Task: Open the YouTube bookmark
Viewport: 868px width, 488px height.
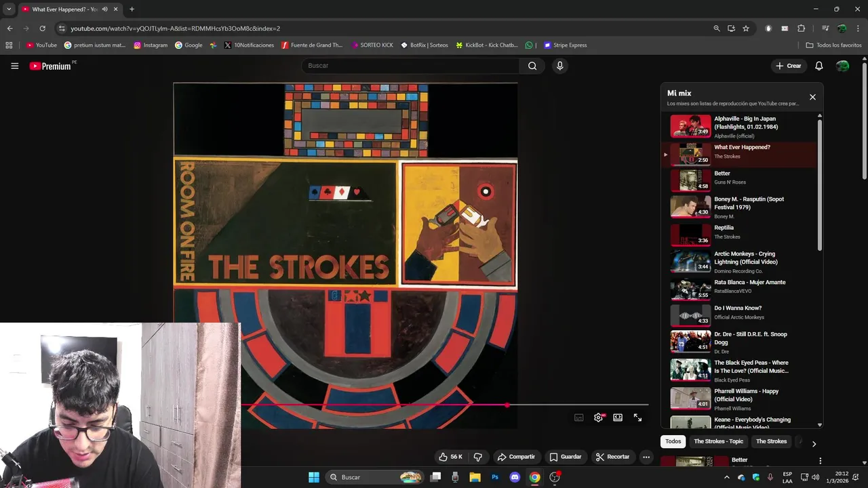Action: click(x=41, y=45)
